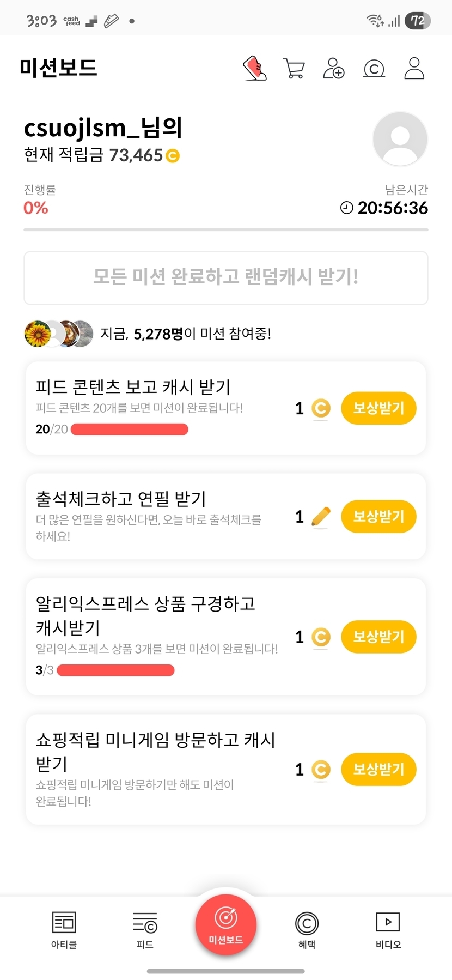Viewport: 452px width, 980px height.
Task: Tap the red sneaker icon in header
Action: click(254, 69)
